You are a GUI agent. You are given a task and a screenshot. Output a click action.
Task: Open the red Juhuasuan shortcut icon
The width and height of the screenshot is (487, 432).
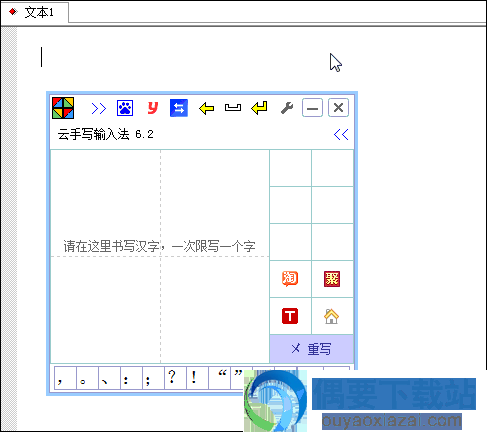tap(332, 279)
